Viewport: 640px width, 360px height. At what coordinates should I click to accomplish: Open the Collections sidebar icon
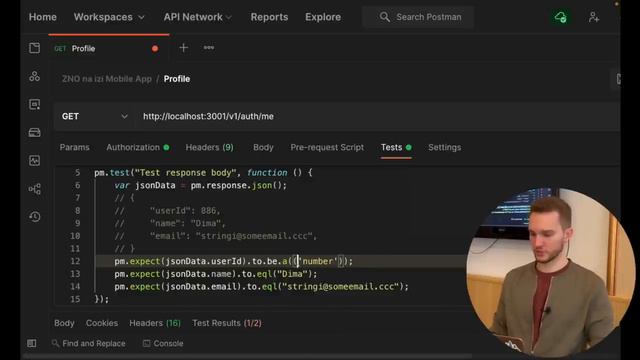point(35,48)
